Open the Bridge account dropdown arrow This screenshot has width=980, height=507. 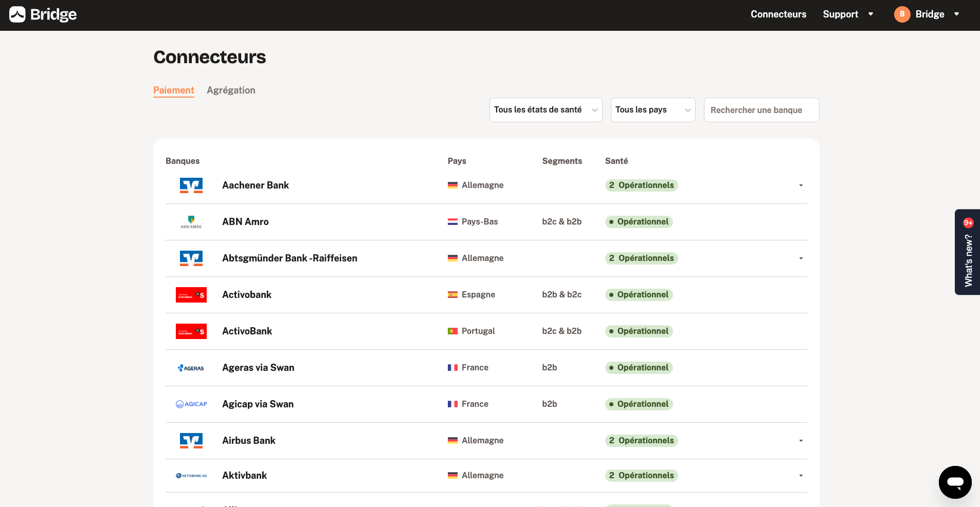956,14
